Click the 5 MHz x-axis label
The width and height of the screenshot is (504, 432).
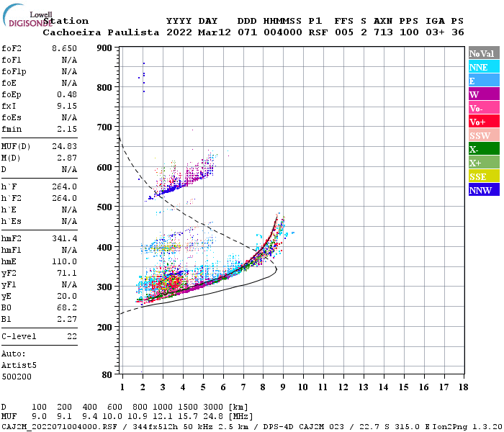(203, 387)
